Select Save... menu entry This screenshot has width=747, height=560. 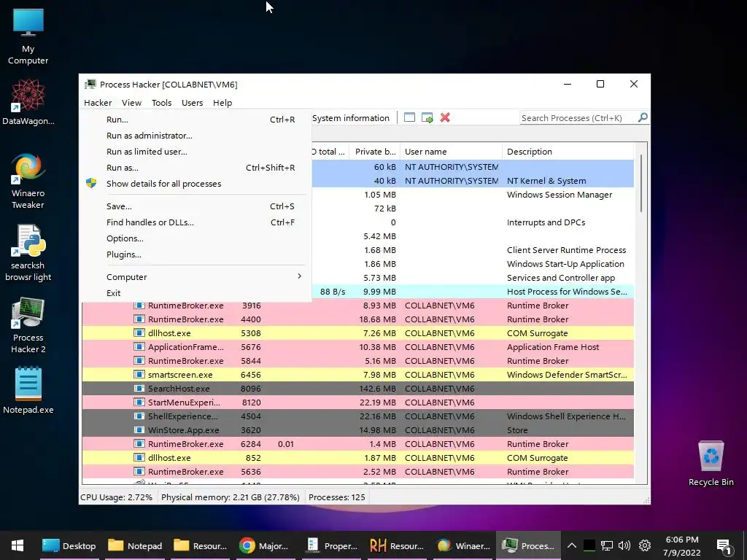[196, 206]
